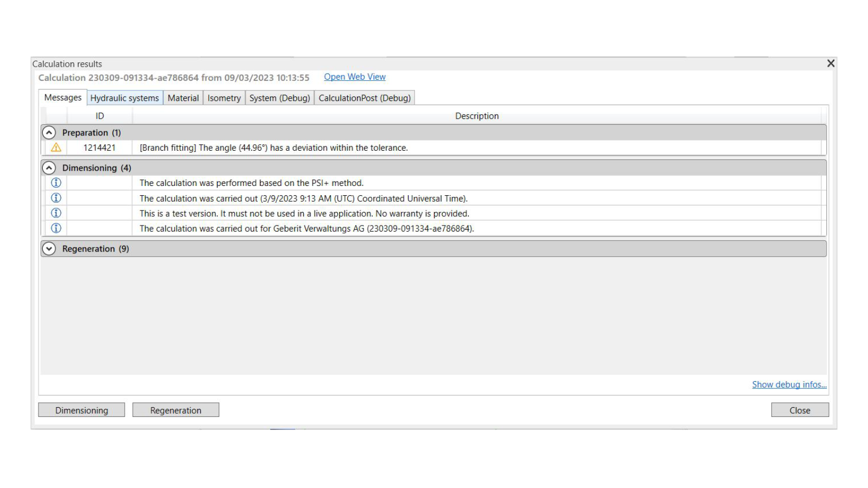Close the Calculation results dialog with X
The height and width of the screenshot is (488, 868).
click(831, 63)
